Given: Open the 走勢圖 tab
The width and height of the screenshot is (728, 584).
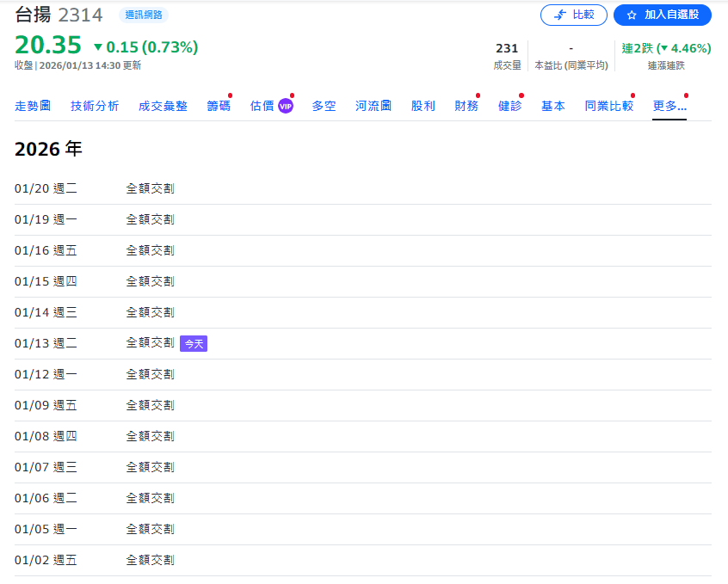Looking at the screenshot, I should pos(33,106).
